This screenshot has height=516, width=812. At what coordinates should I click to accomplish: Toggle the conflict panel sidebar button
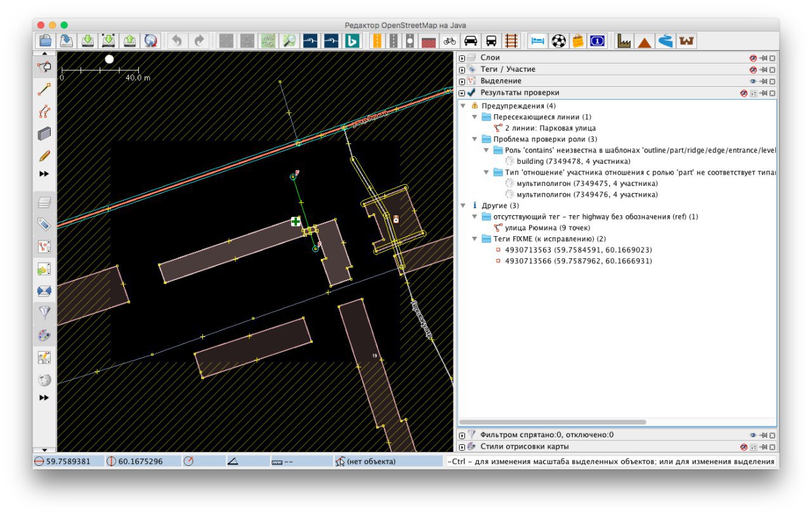44,291
